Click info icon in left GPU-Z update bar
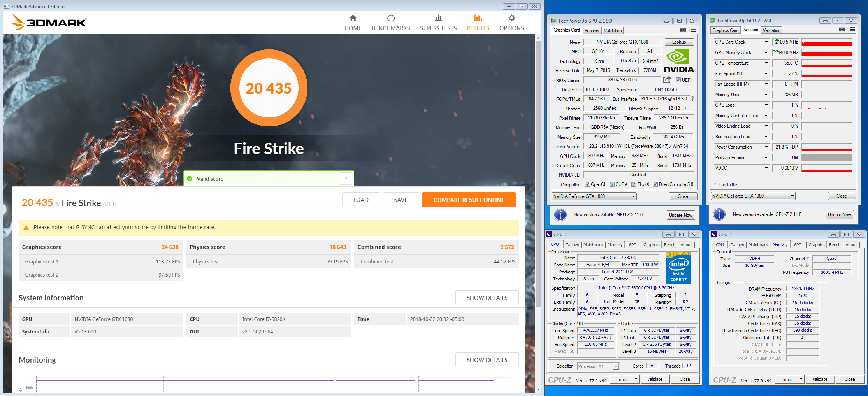 560,215
